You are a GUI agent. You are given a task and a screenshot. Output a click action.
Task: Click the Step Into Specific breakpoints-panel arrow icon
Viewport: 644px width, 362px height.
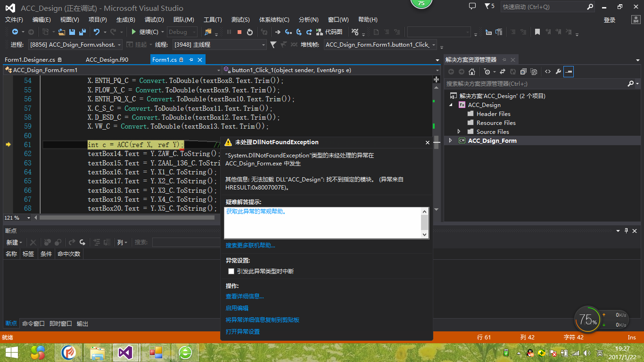coord(83,242)
